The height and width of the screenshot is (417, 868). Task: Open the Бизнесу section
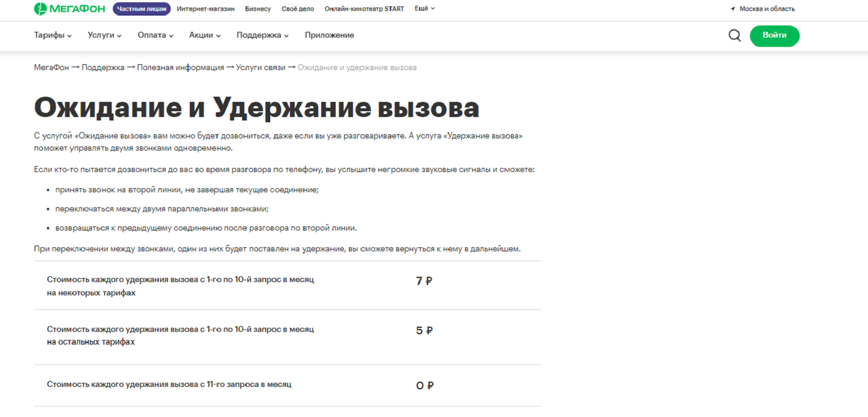pos(258,9)
